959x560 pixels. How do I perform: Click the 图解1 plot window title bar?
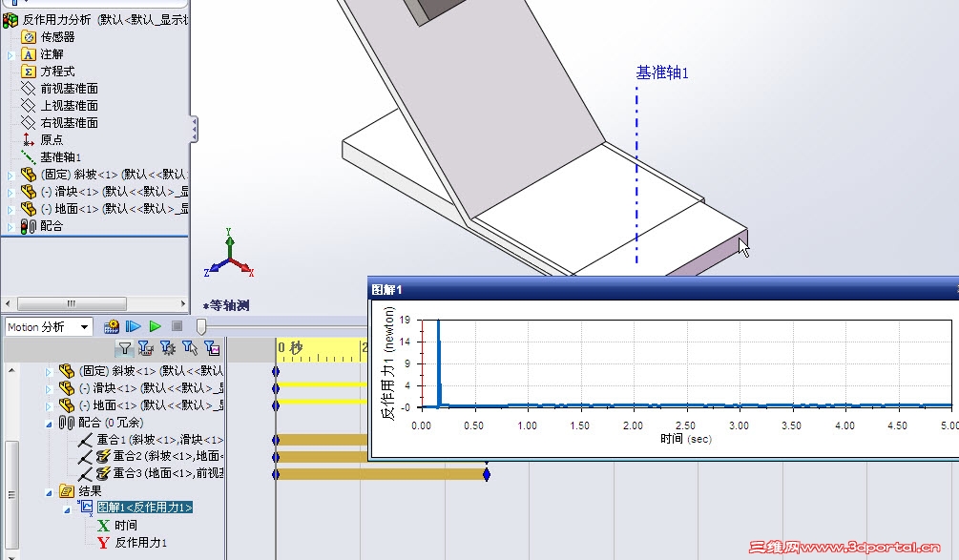[663, 289]
